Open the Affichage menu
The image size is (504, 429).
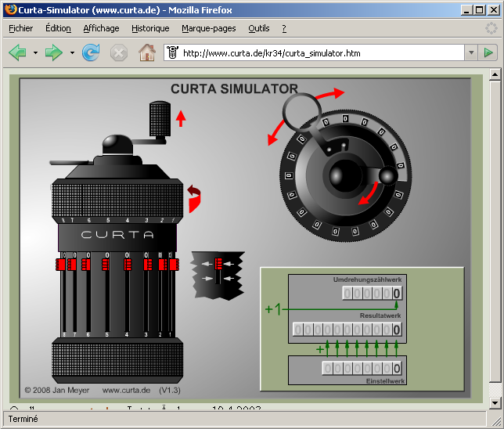[101, 28]
